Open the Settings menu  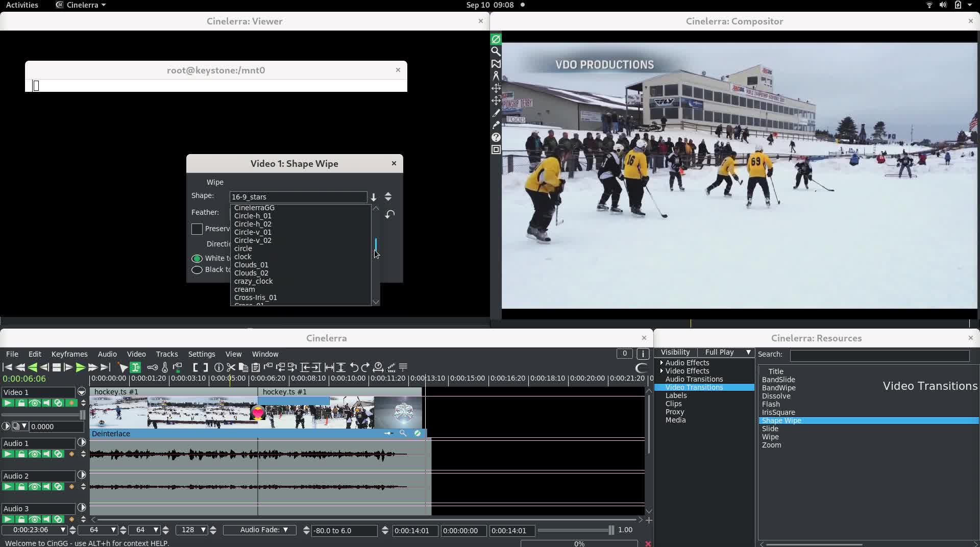coord(202,354)
